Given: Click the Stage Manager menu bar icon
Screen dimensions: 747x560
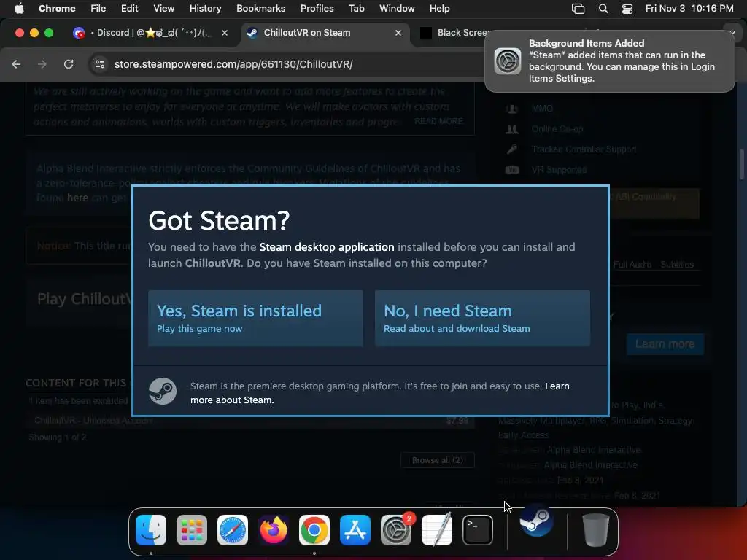Looking at the screenshot, I should (x=578, y=8).
